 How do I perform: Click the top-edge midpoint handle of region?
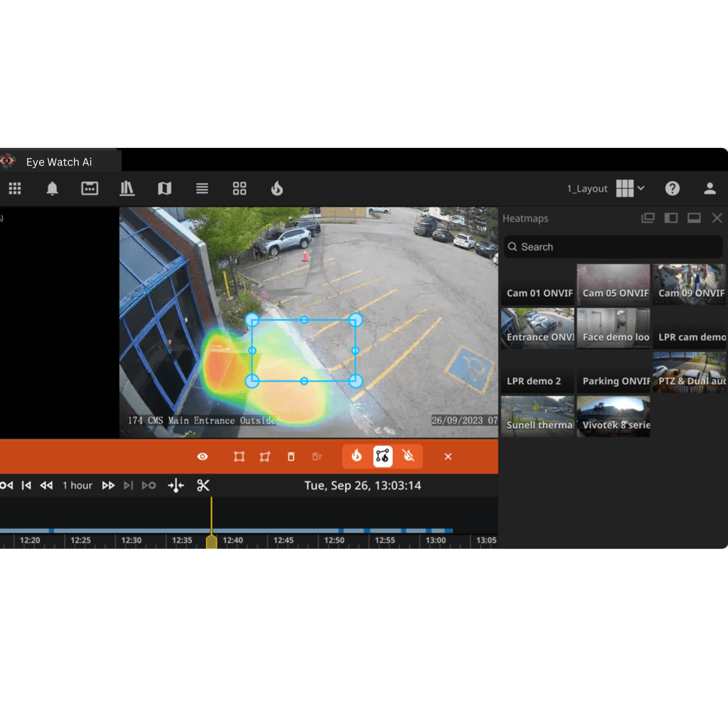pyautogui.click(x=304, y=320)
